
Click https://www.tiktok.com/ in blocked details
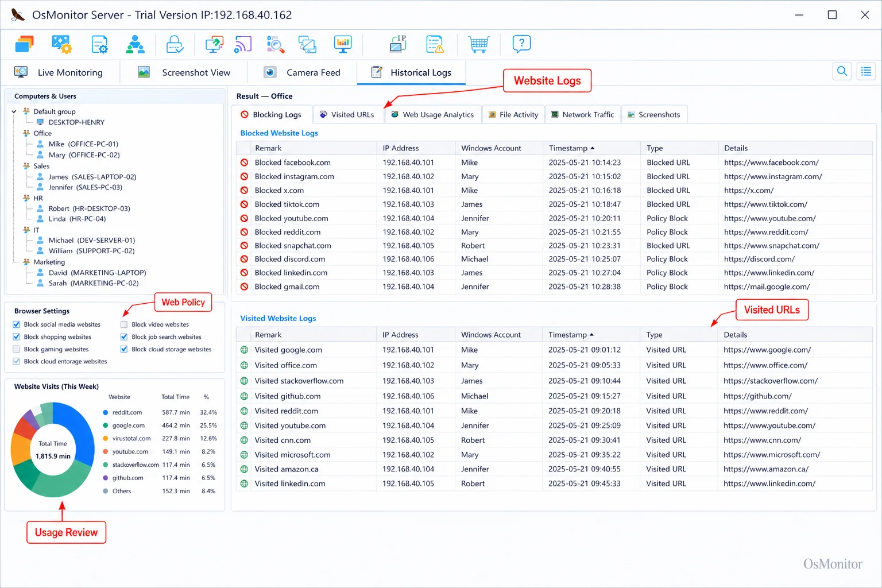tap(765, 204)
